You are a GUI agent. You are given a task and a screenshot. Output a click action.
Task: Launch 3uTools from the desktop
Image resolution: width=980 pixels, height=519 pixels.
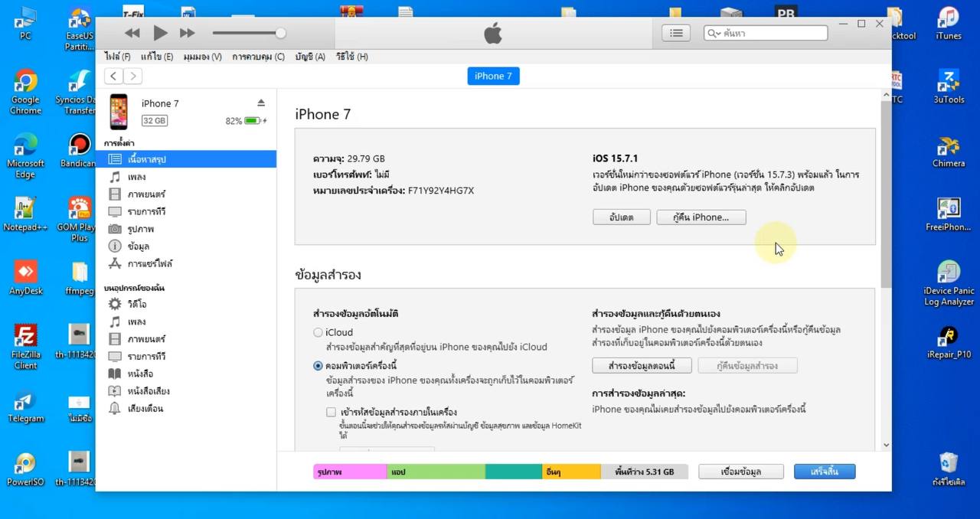click(949, 84)
